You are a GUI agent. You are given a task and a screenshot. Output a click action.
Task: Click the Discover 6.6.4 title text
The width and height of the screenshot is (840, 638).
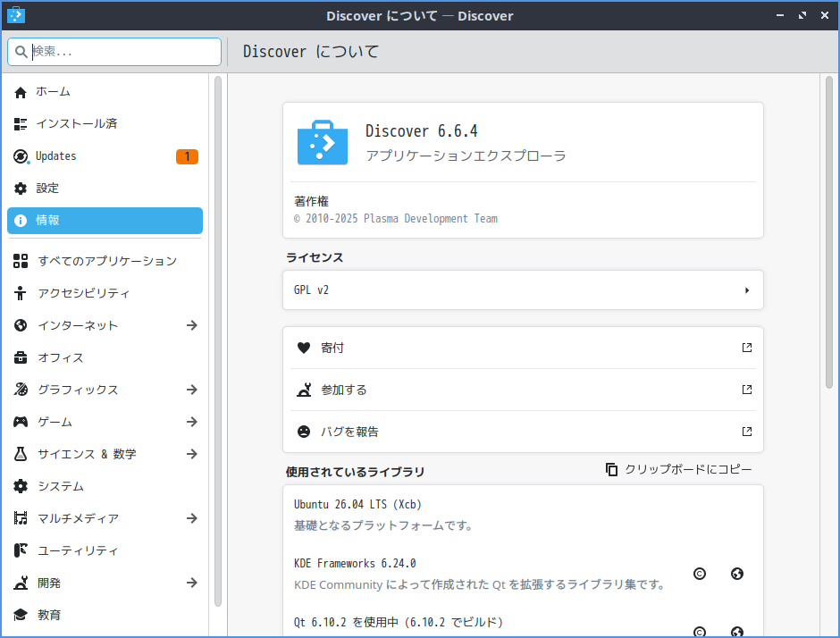[421, 130]
